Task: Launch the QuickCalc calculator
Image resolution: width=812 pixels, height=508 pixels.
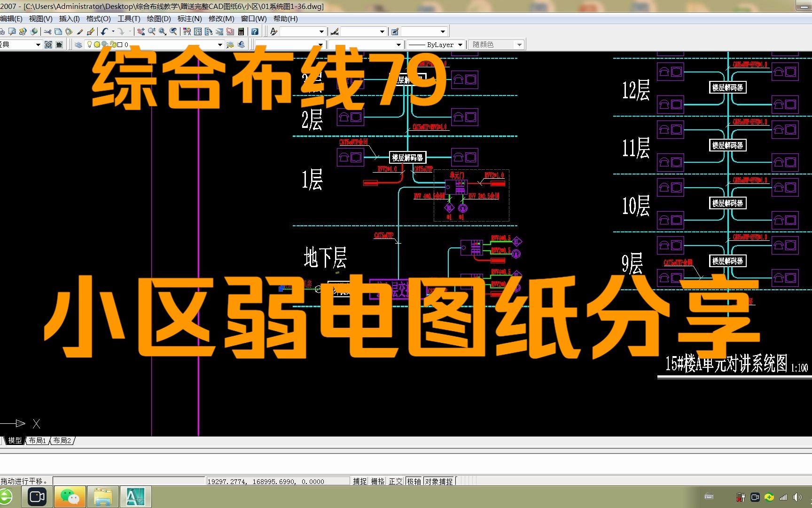Action: 241,32
